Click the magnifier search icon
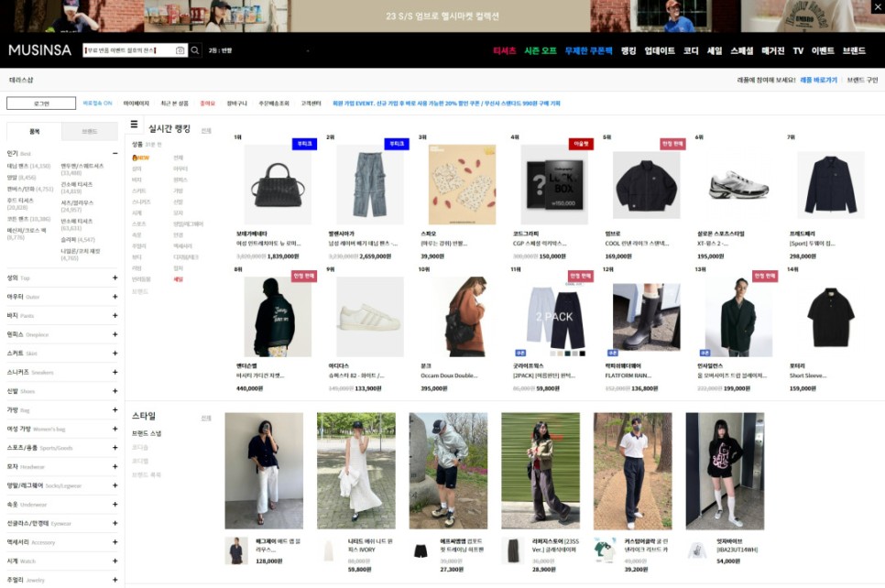This screenshot has width=885, height=588. pos(195,50)
